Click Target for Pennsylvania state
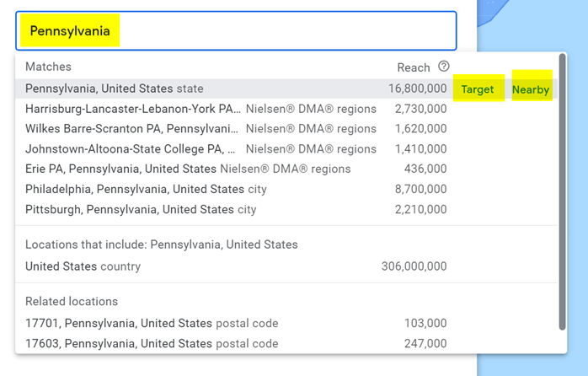This screenshot has height=376, width=588. 478,89
